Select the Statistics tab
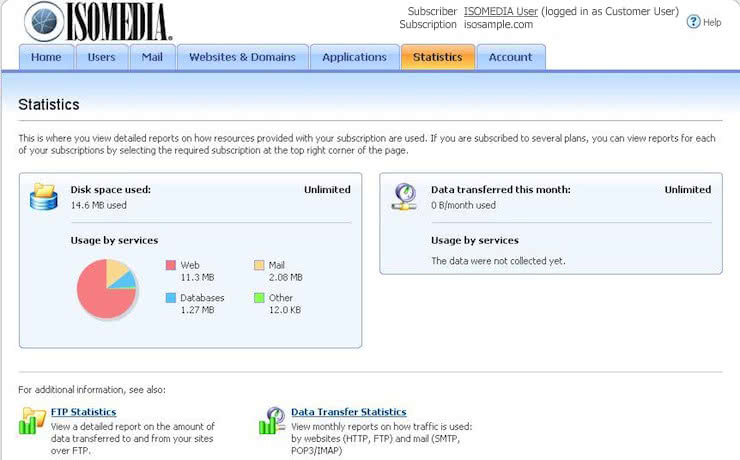This screenshot has width=740, height=460. [437, 57]
